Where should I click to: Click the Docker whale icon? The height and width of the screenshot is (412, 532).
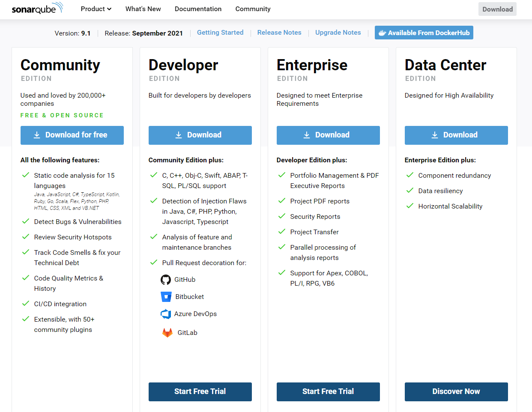pos(382,33)
